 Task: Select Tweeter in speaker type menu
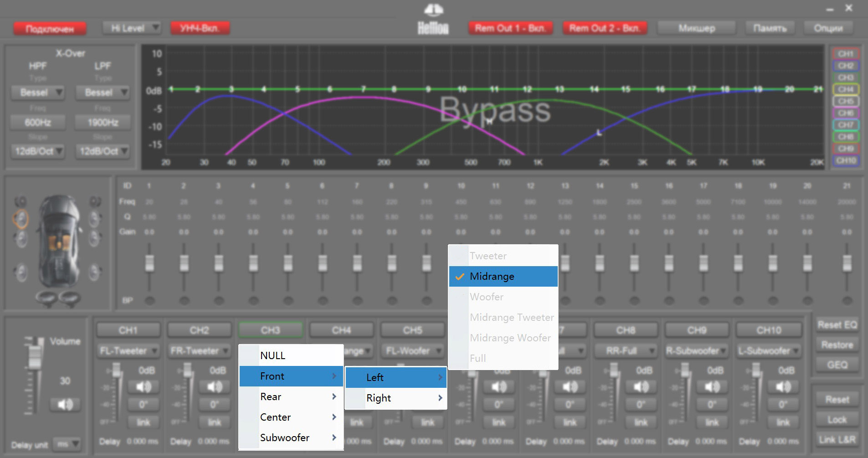(x=503, y=256)
